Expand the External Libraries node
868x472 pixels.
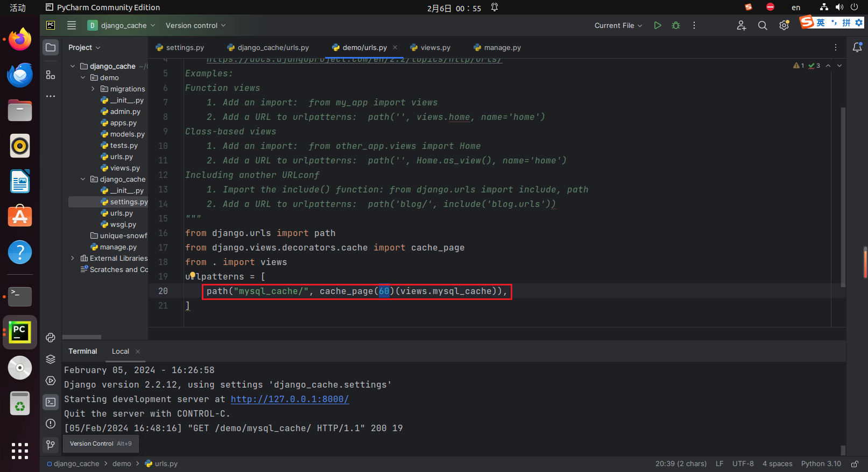click(73, 258)
